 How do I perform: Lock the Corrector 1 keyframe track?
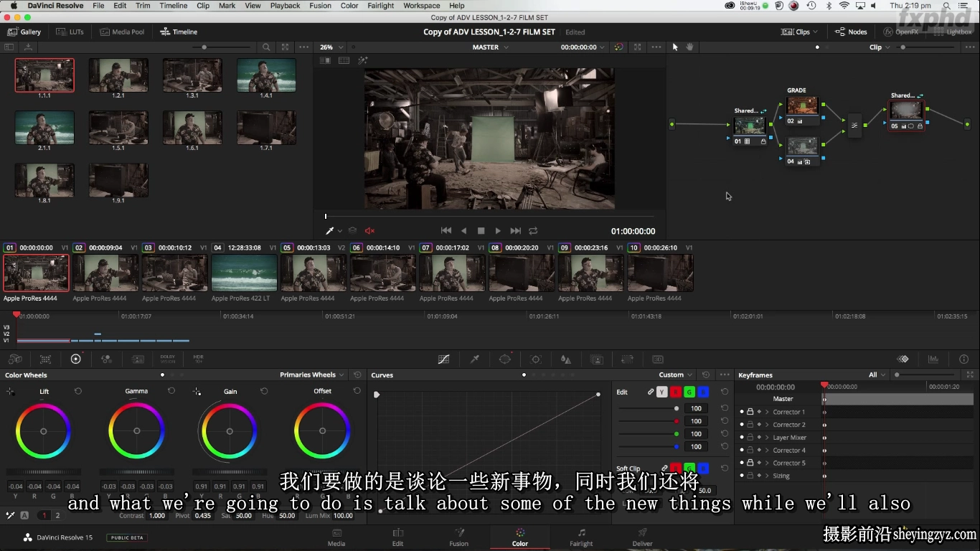tap(750, 412)
